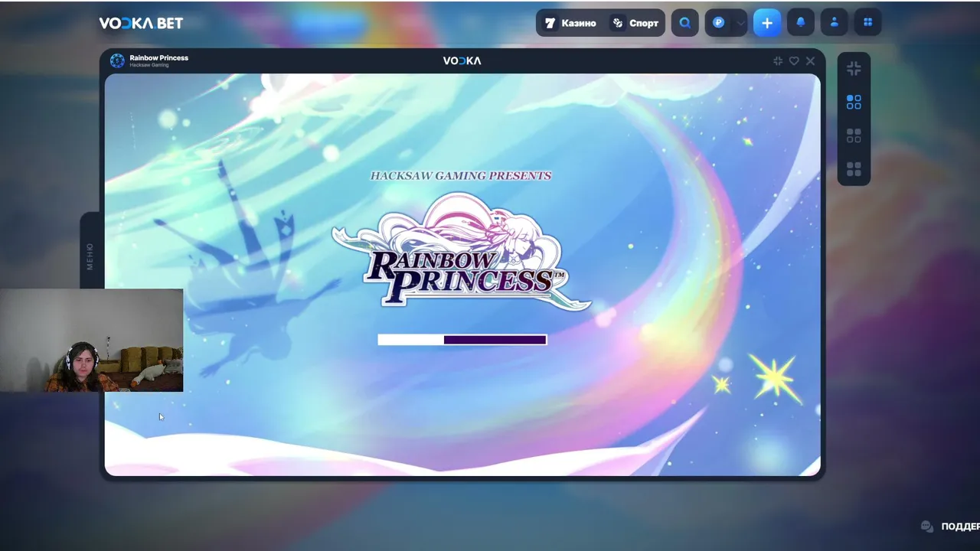This screenshot has height=551, width=980.
Task: Go to the Казино section
Action: (570, 23)
